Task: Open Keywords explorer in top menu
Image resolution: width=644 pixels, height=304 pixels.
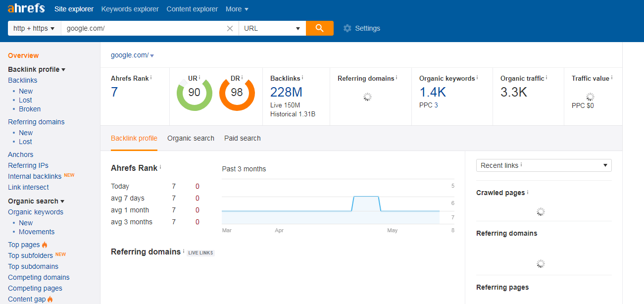Action: (x=130, y=9)
